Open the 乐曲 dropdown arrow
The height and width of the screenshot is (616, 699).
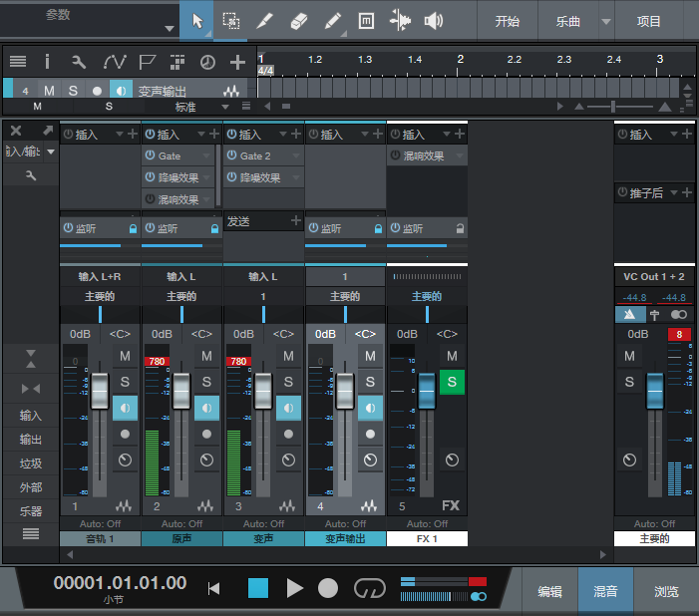point(606,22)
